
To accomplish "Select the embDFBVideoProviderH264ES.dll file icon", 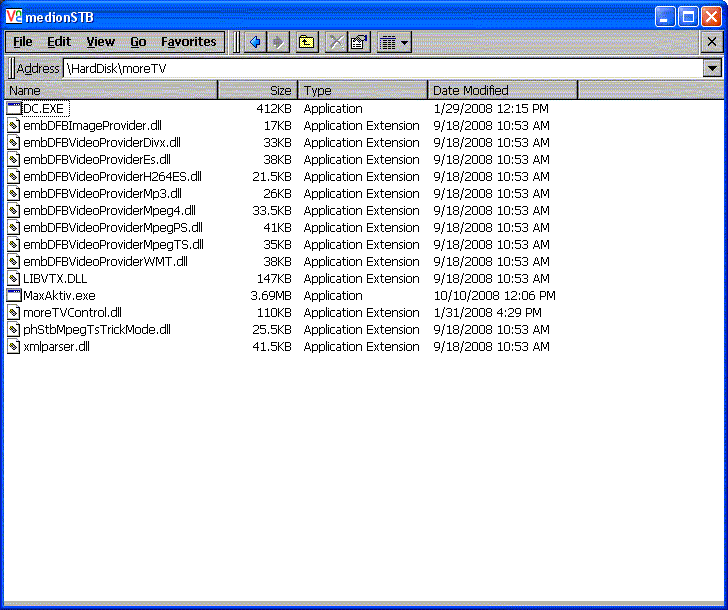I will click(x=14, y=177).
